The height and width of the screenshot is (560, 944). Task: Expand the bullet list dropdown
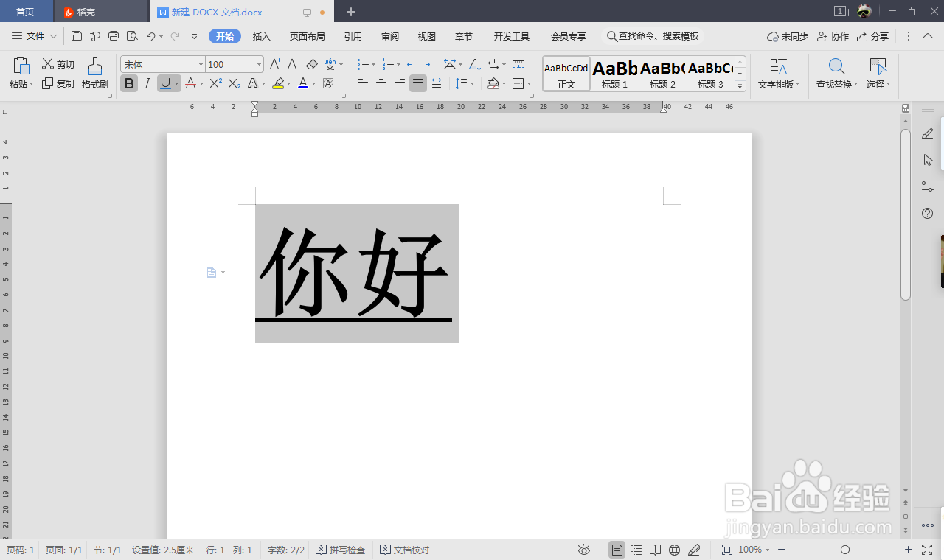click(373, 64)
